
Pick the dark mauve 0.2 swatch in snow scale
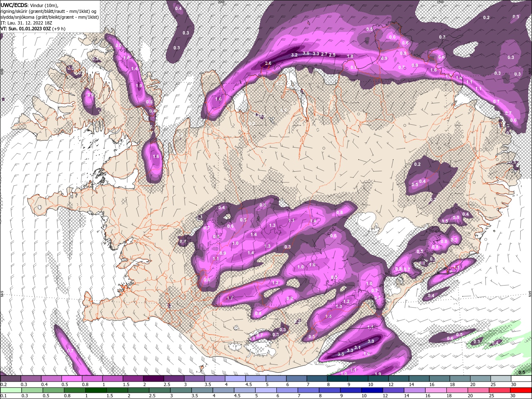[10, 379]
